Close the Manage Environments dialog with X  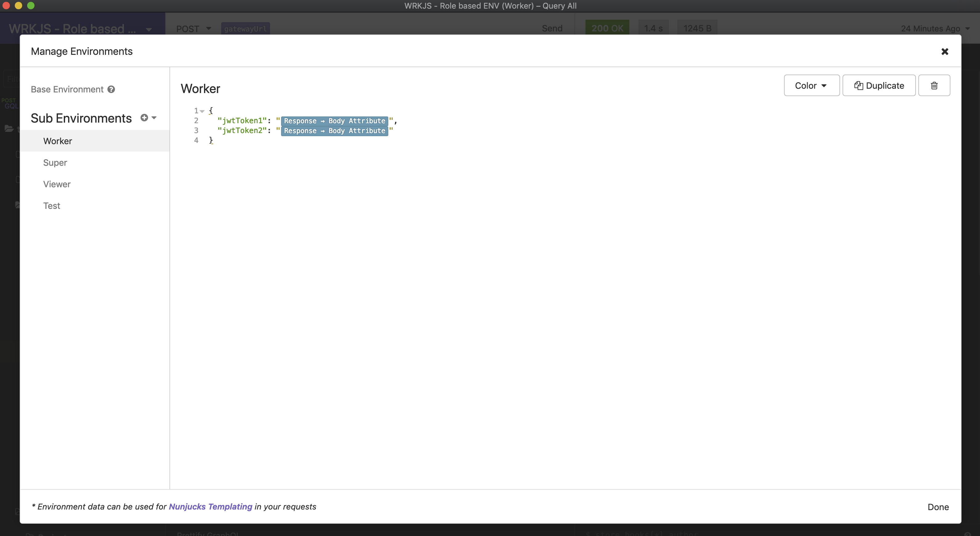[x=945, y=51]
